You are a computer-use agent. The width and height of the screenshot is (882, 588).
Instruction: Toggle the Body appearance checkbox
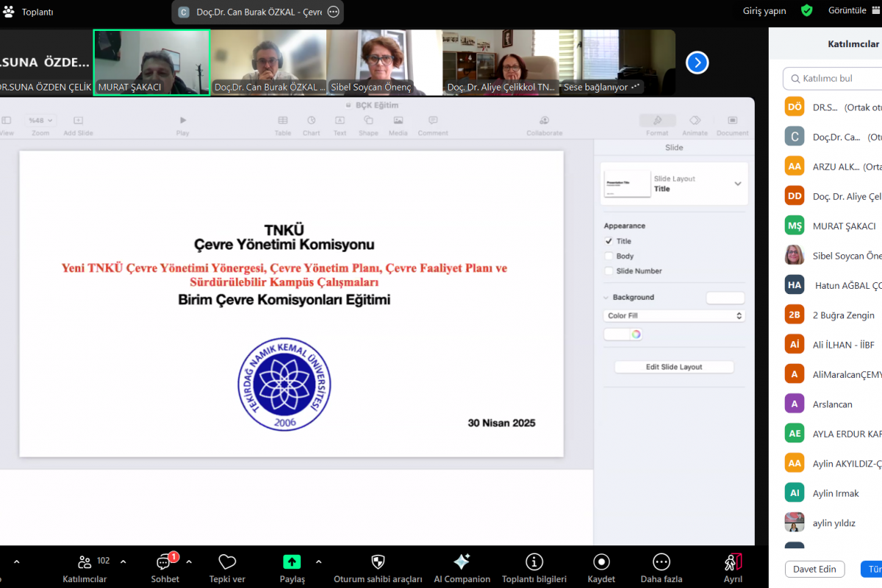pyautogui.click(x=609, y=256)
